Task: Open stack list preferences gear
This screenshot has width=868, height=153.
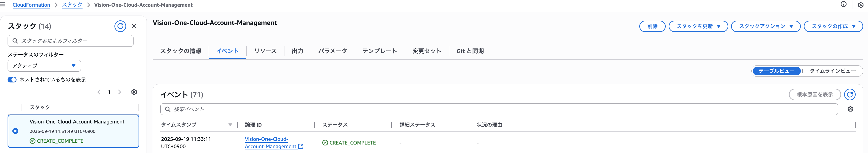Action: coord(134,92)
